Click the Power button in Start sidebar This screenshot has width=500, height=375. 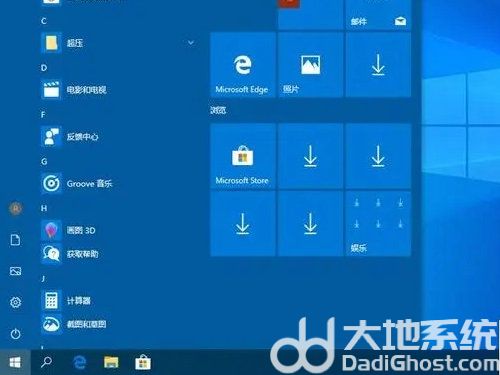point(15,334)
